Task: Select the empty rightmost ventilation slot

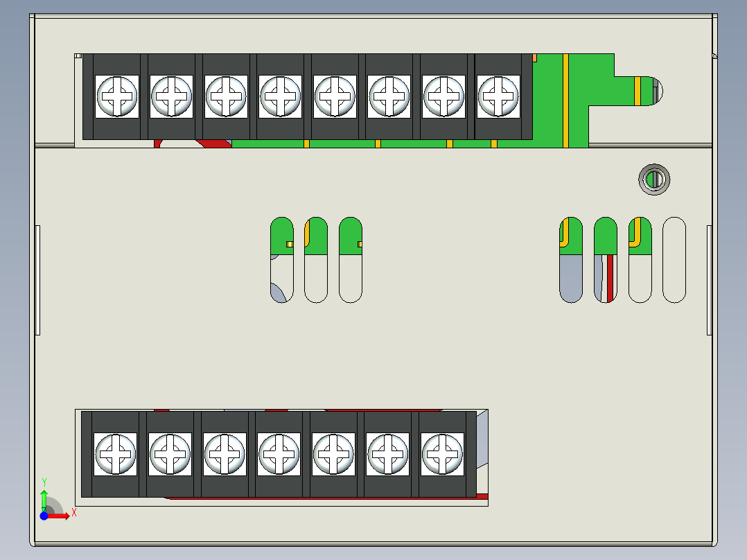Action: [674, 260]
